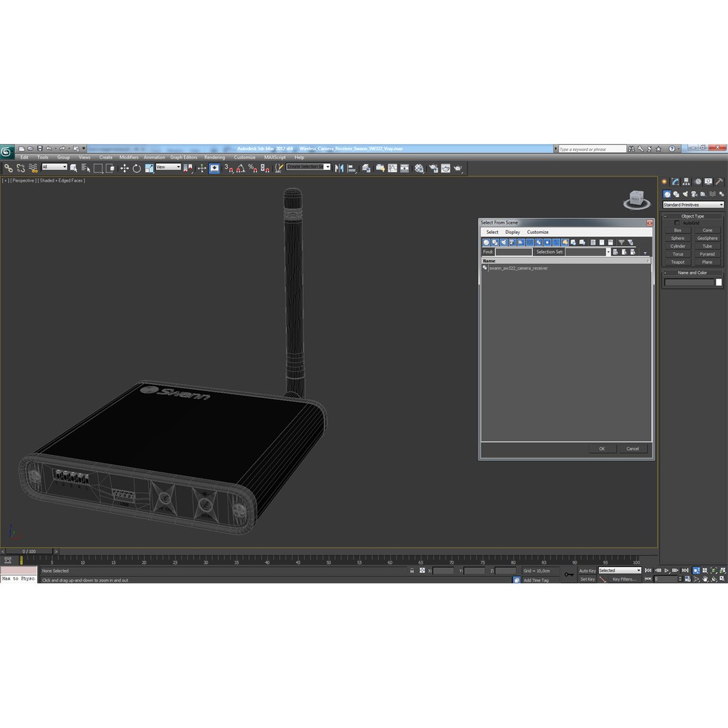
Task: Click the Bind to Space Warp icon
Action: (33, 168)
